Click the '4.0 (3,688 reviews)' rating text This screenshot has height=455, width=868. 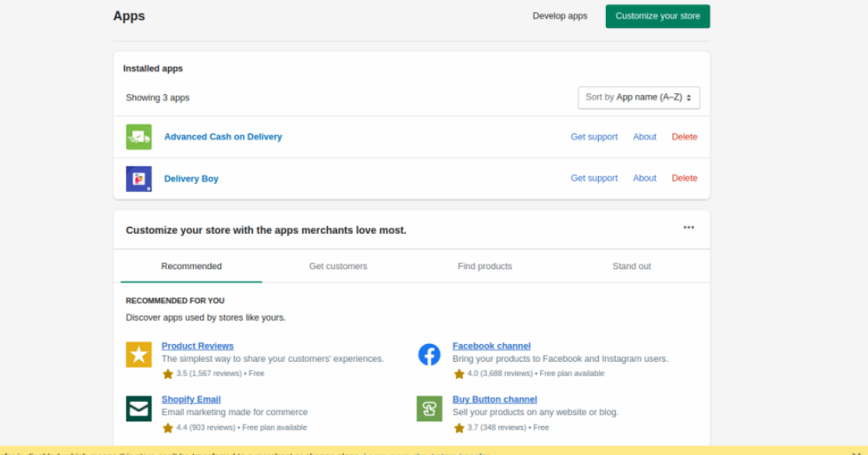pyautogui.click(x=500, y=374)
